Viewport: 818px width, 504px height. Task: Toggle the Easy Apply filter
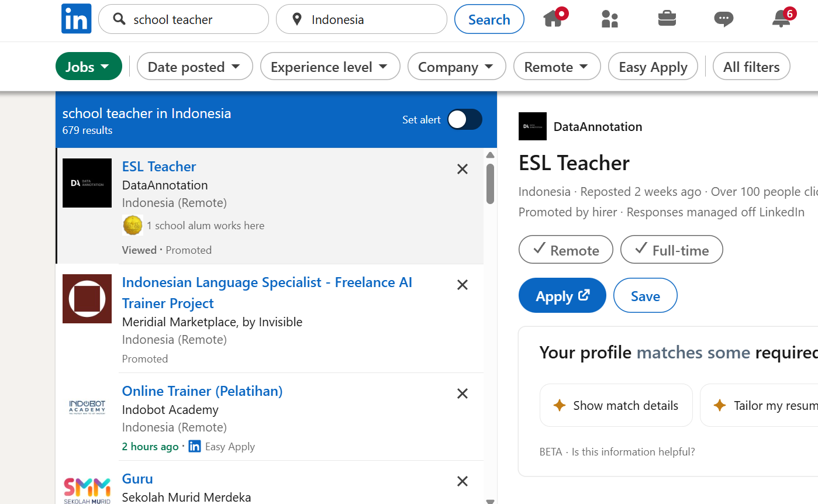[653, 67]
